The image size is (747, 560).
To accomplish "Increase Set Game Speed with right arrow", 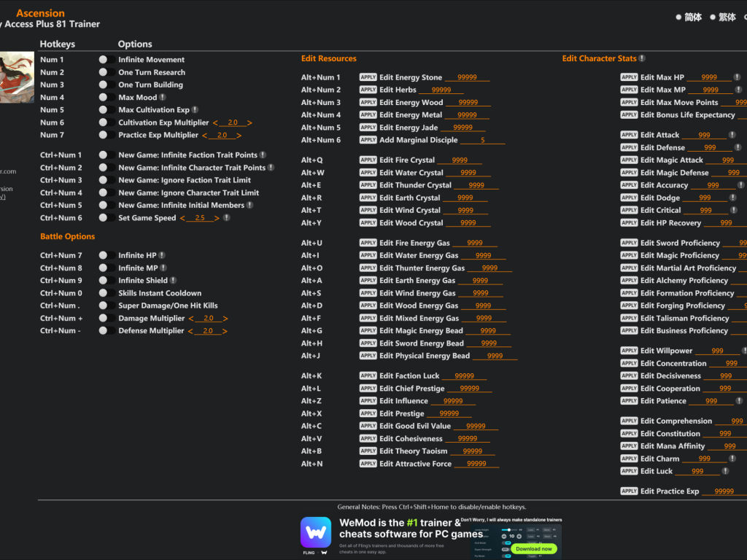I will [x=217, y=218].
